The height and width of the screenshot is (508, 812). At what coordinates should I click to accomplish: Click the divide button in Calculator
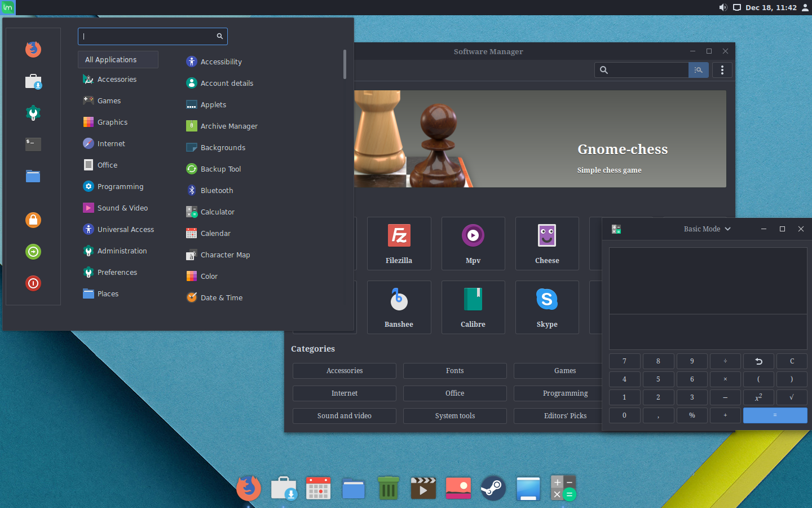(x=725, y=361)
